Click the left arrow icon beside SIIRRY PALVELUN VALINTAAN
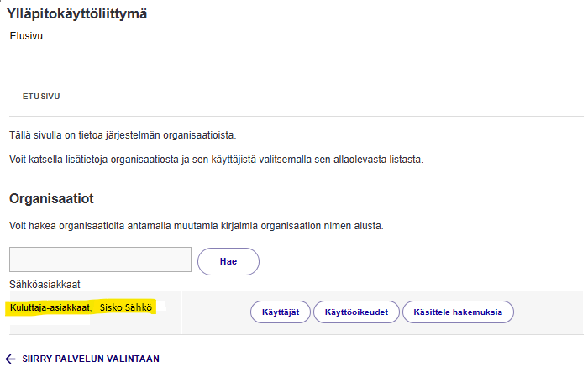Image resolution: width=588 pixels, height=367 pixels. click(11, 359)
